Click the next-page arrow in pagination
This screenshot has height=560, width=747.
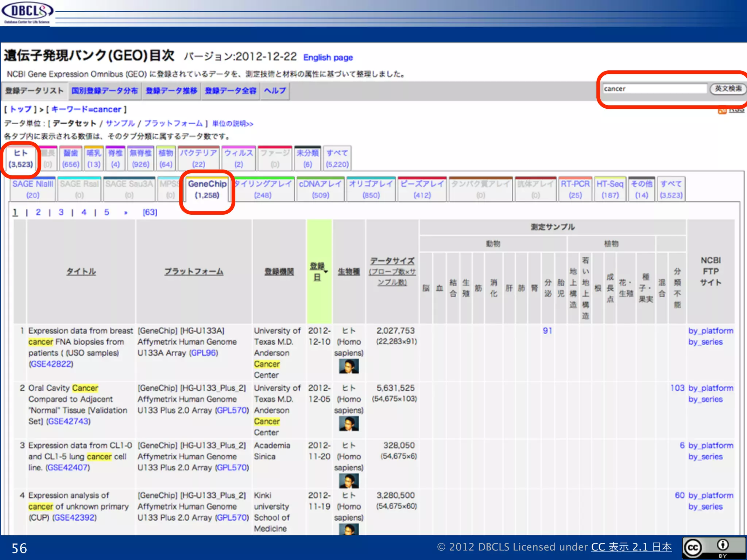pos(125,213)
